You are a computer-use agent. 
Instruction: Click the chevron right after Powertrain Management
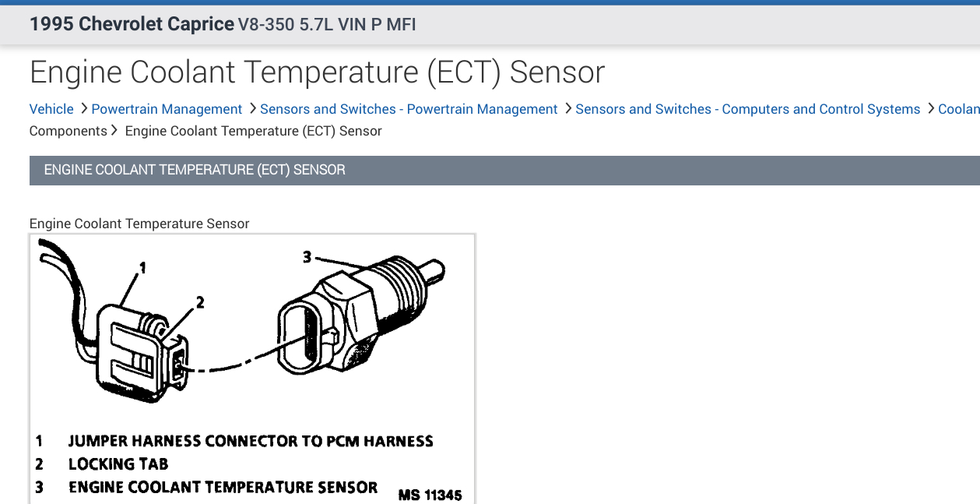tap(252, 109)
